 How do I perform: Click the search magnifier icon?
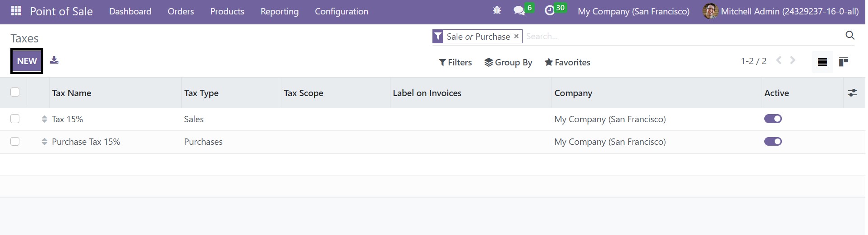[x=850, y=36]
